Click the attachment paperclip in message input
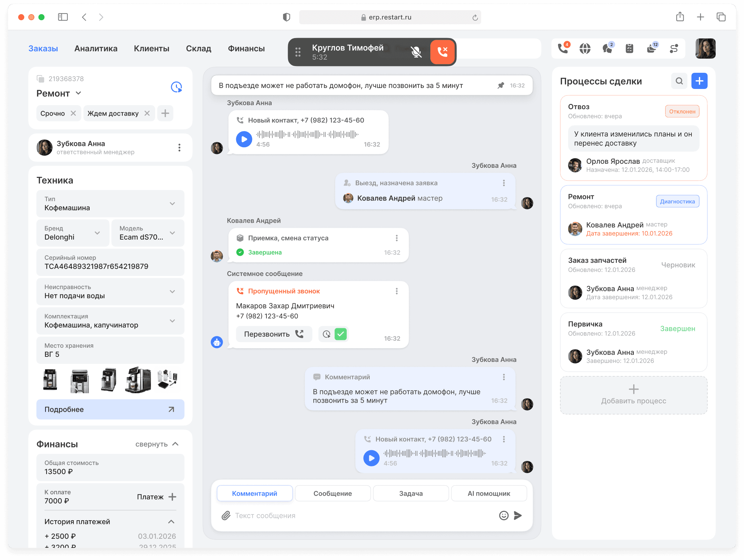This screenshot has height=560, width=744. [x=225, y=515]
